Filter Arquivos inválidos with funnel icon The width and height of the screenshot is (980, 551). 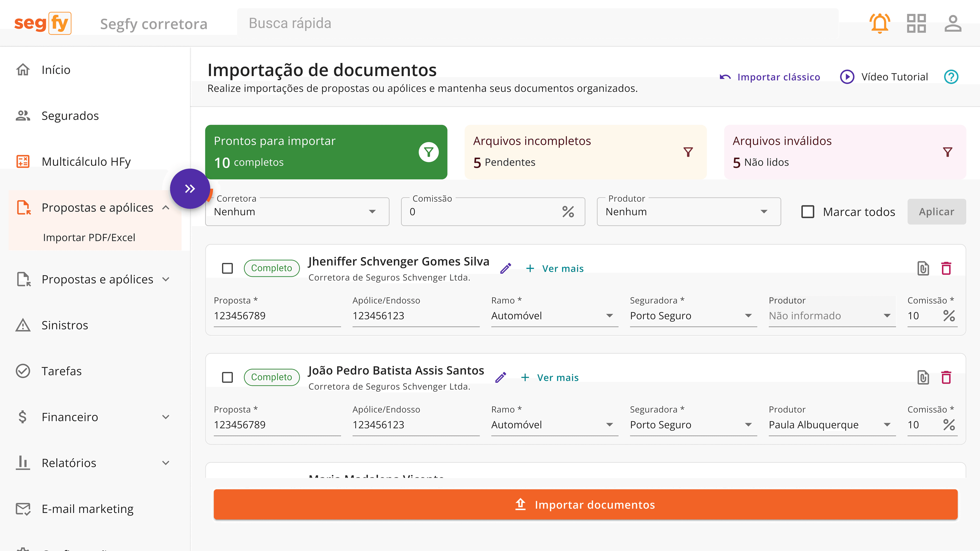click(x=947, y=152)
